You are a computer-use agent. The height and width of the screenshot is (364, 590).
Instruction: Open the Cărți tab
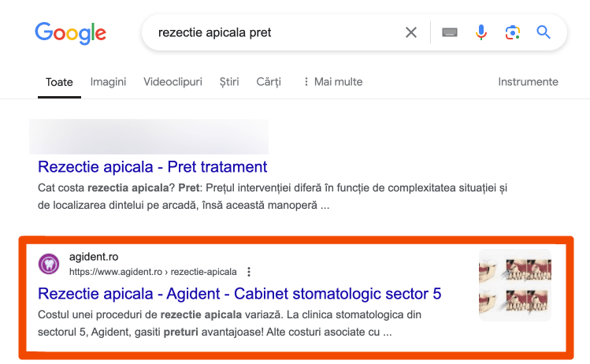(269, 82)
